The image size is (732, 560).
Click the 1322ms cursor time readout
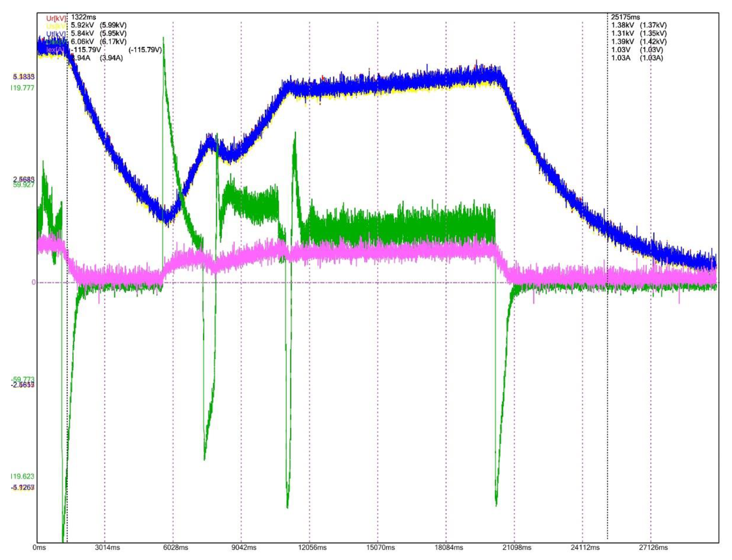[x=84, y=17]
